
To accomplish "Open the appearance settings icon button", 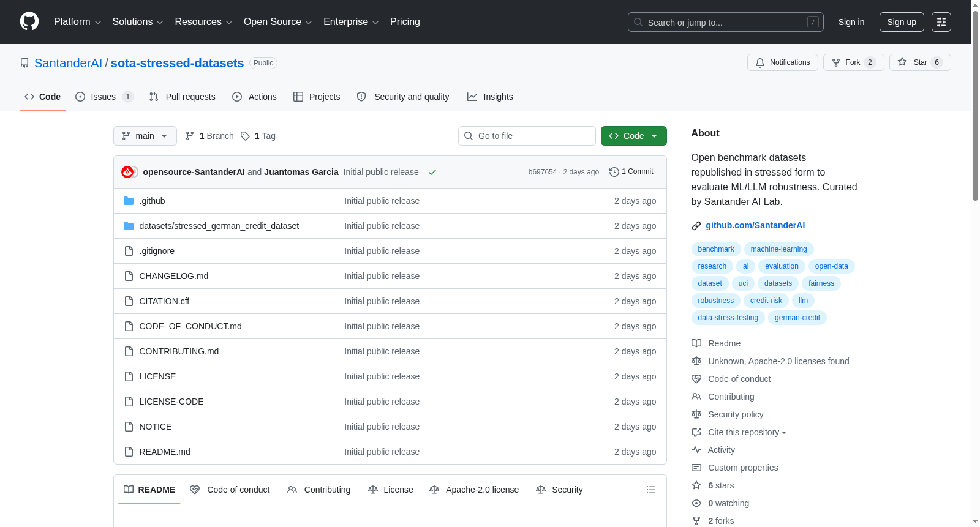I will point(941,22).
